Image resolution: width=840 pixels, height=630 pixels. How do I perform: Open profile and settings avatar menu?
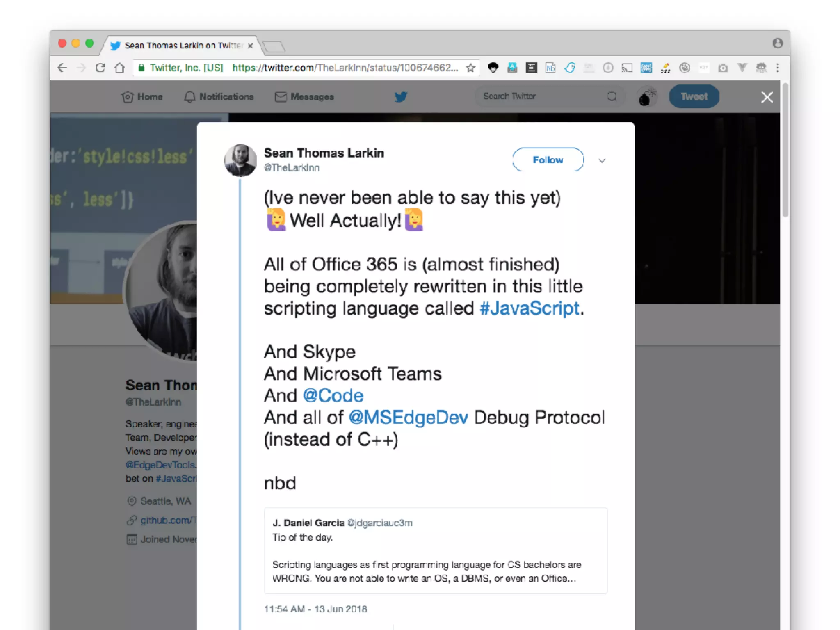(x=647, y=97)
